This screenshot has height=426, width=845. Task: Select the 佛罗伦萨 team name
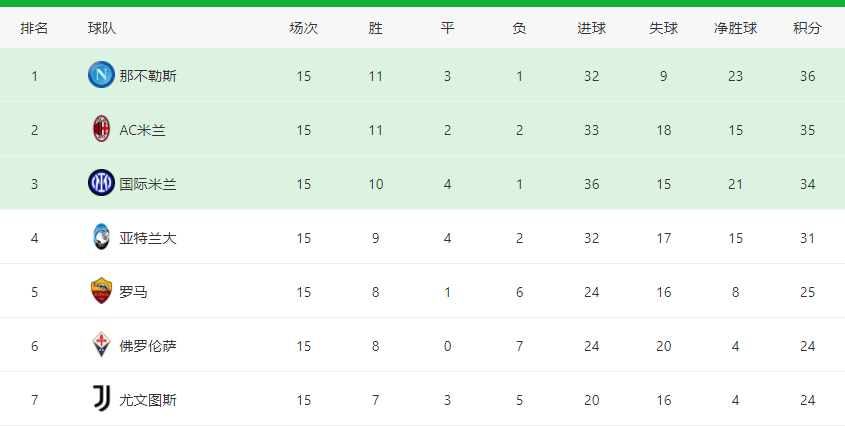tap(148, 346)
